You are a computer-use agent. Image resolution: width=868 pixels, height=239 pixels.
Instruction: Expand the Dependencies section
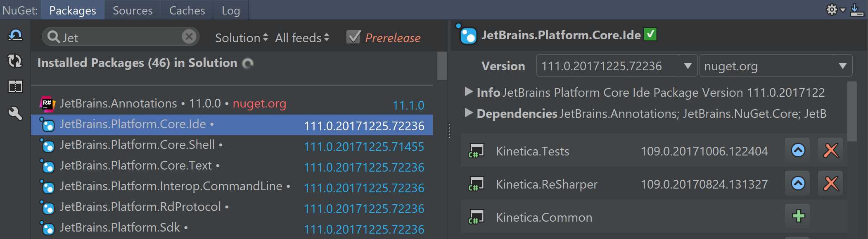click(x=469, y=112)
